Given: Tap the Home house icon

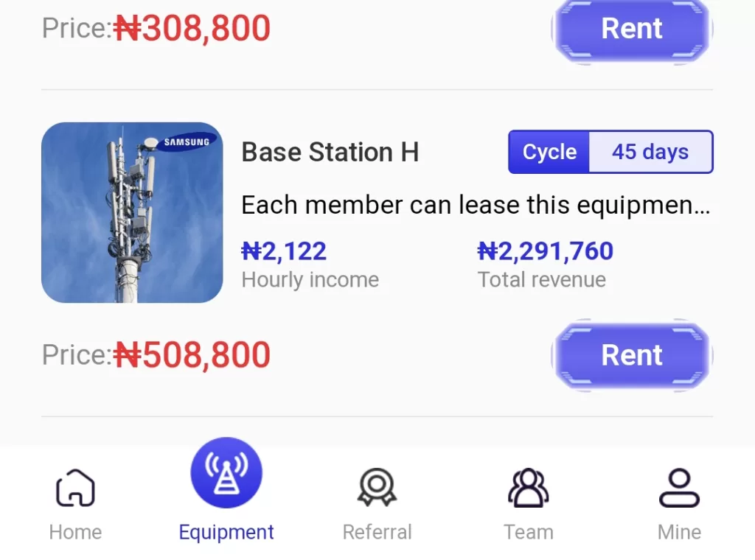Looking at the screenshot, I should tap(75, 488).
